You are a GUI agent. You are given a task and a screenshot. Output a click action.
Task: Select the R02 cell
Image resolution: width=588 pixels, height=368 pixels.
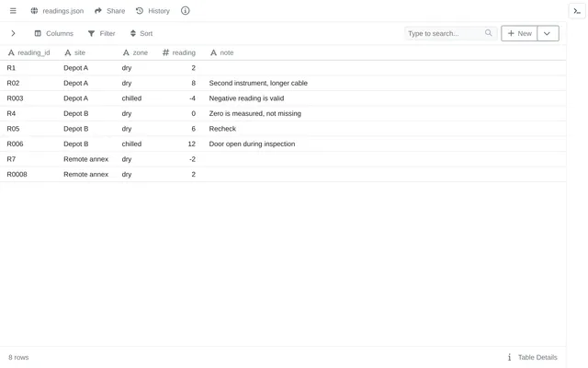click(13, 83)
